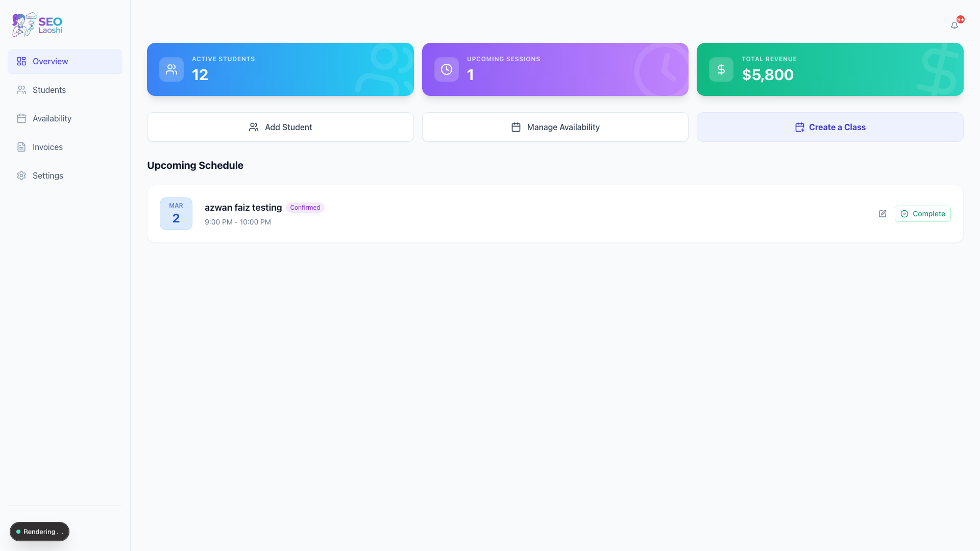Screen dimensions: 980x551
Task: Navigate to Invoices
Action: click(x=47, y=147)
